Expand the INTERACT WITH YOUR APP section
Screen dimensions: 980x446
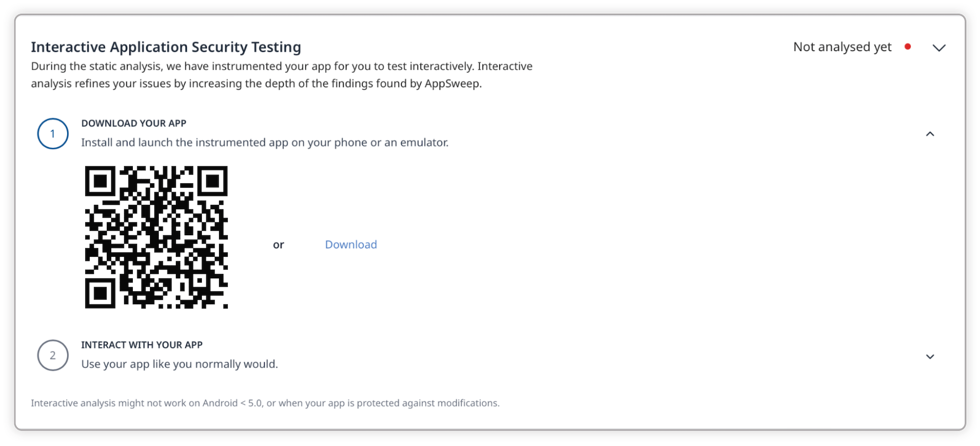coord(929,356)
